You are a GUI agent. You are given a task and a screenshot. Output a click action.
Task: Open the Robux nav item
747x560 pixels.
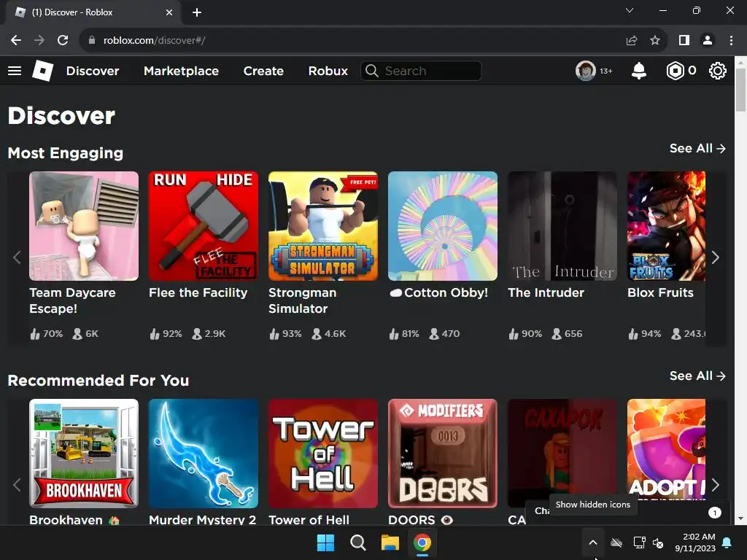pyautogui.click(x=328, y=71)
